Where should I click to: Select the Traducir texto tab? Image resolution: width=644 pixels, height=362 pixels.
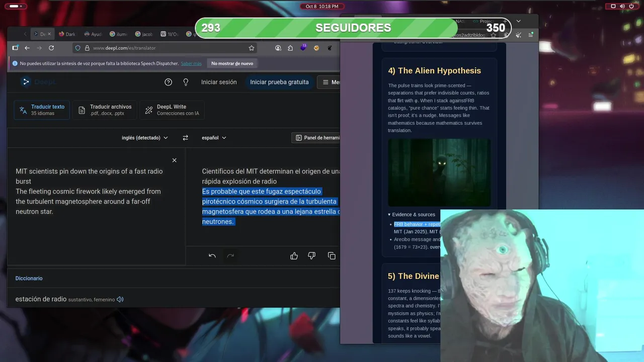click(x=42, y=110)
